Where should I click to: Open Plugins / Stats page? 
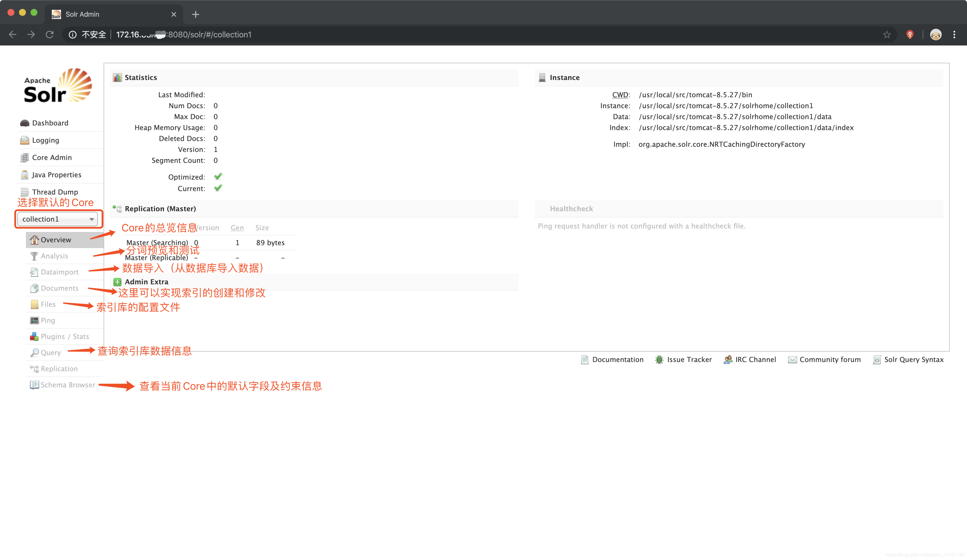click(x=65, y=337)
